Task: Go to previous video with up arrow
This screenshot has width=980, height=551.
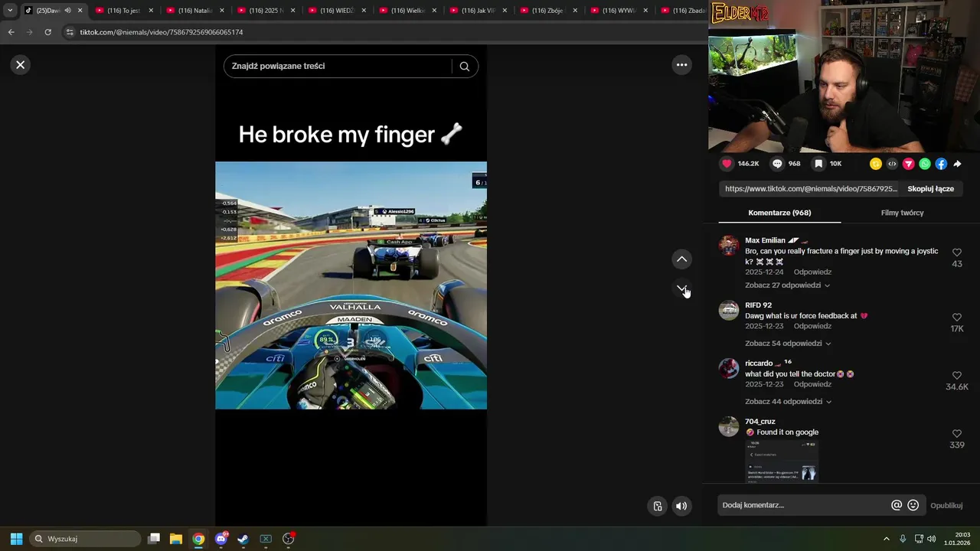Action: 681,259
